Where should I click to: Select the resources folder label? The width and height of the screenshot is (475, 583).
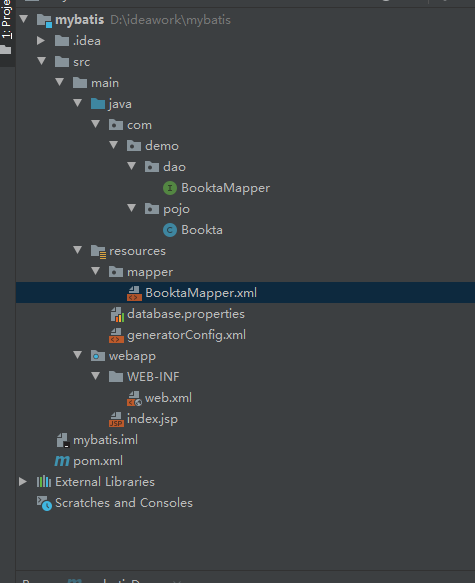[137, 251]
